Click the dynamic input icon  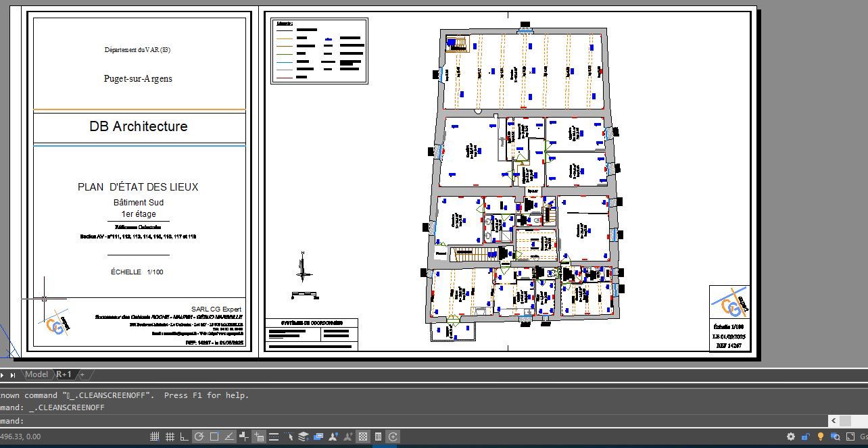coord(259,437)
